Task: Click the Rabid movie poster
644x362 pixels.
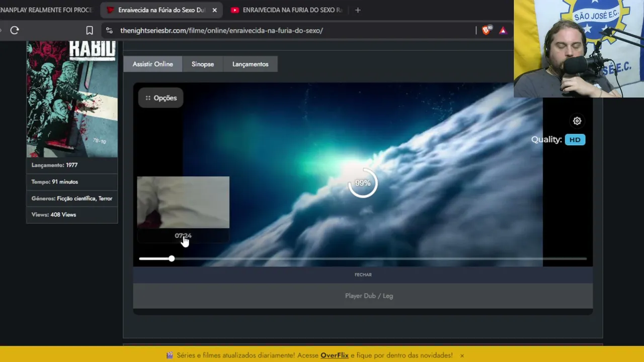Action: coord(72,99)
